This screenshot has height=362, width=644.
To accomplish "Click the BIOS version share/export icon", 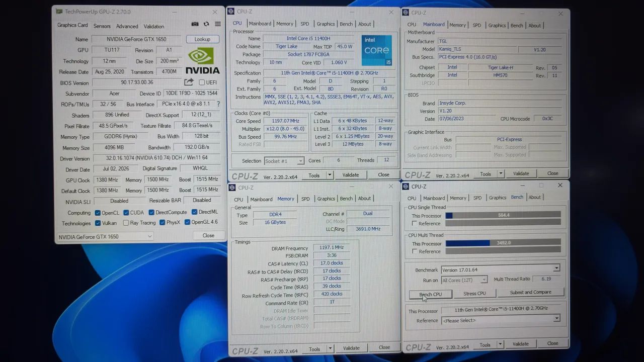I will tap(189, 82).
